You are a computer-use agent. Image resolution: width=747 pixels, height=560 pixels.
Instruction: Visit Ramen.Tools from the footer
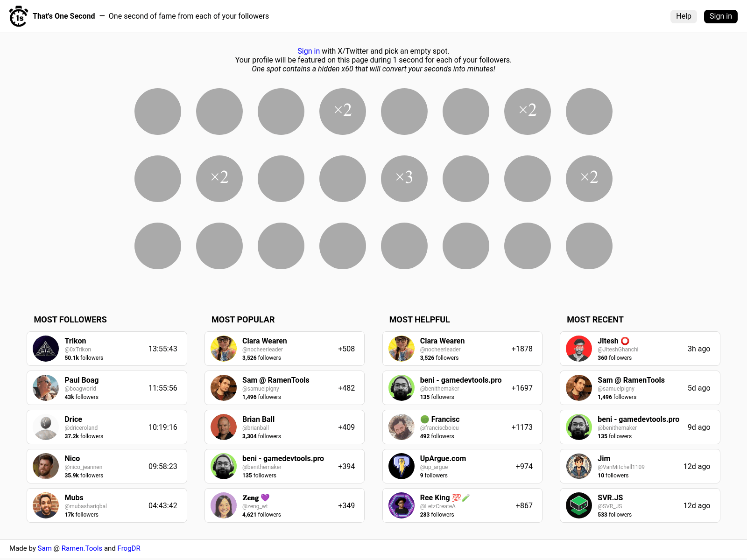[82, 548]
